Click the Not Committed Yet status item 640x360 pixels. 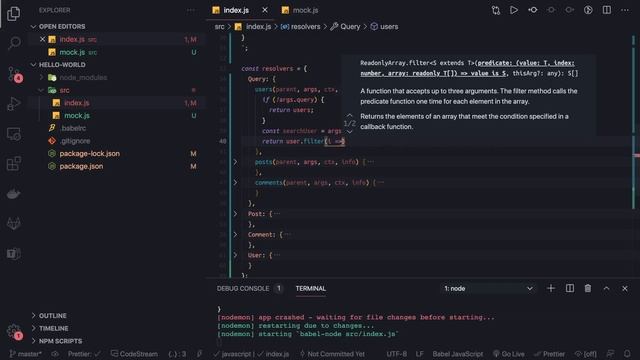(x=332, y=354)
